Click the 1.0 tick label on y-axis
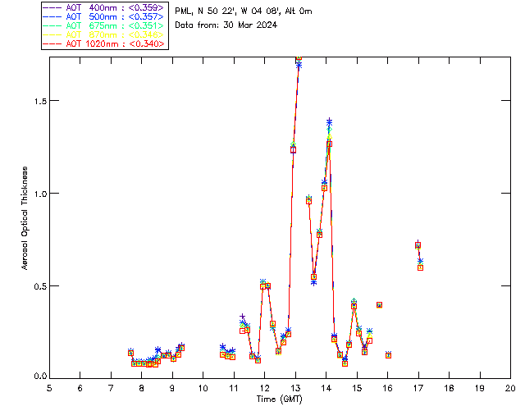 [36, 194]
